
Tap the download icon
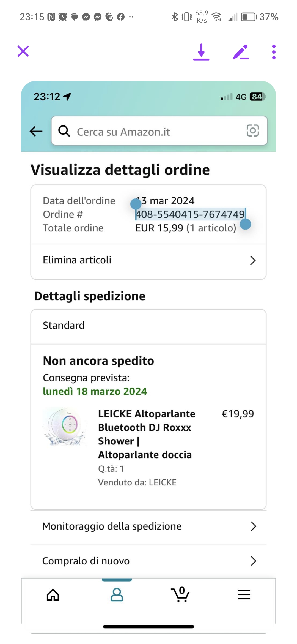[x=201, y=52]
